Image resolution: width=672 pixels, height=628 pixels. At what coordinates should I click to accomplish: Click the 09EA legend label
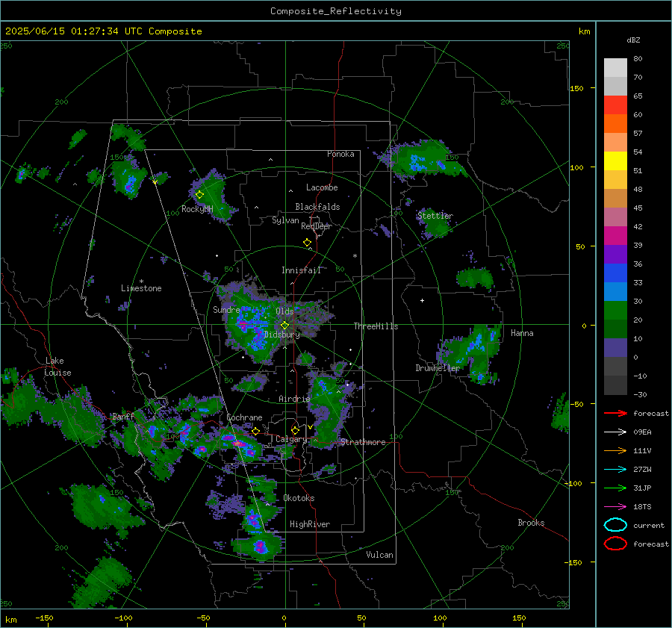click(x=642, y=432)
